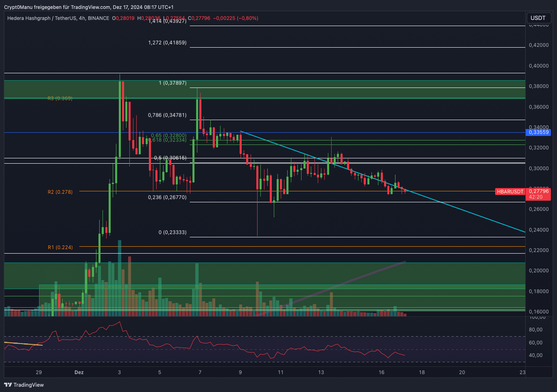Click the R2 (0.278) pivot label

pos(60,192)
